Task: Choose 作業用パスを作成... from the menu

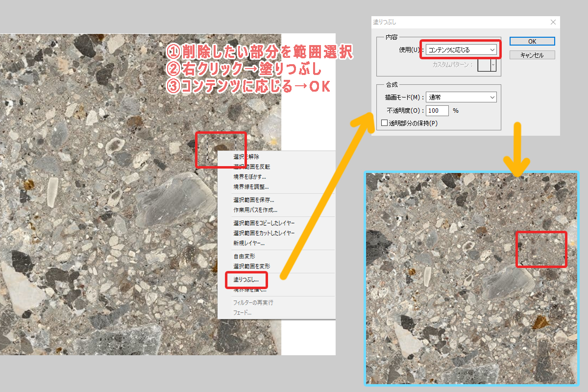Action: pyautogui.click(x=255, y=210)
